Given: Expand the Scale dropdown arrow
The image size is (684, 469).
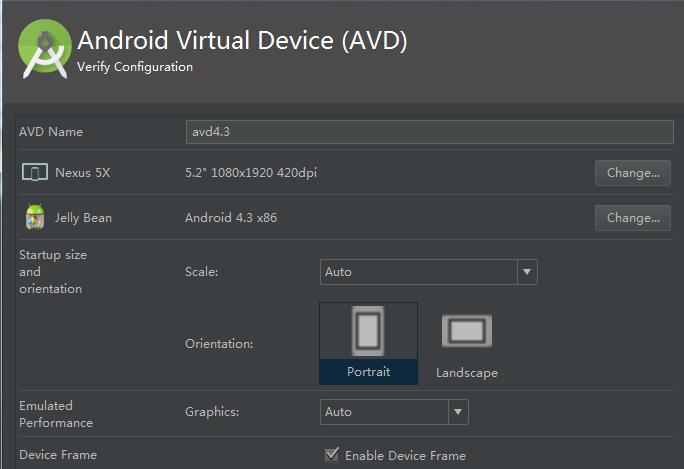Looking at the screenshot, I should [527, 271].
